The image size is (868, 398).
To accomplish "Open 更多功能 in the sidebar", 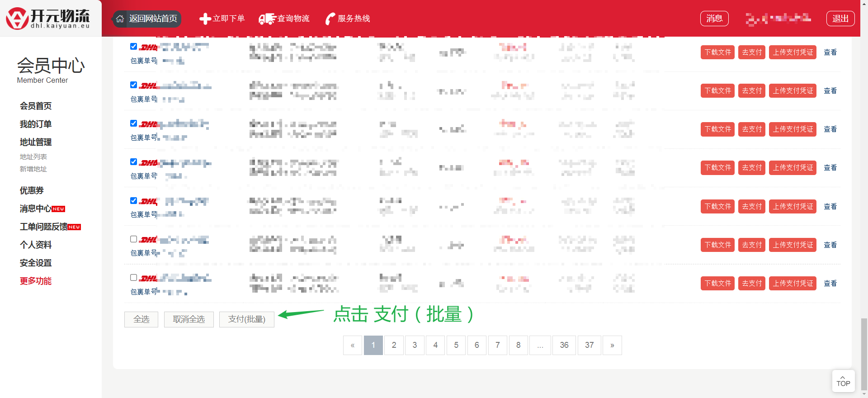I will (36, 281).
